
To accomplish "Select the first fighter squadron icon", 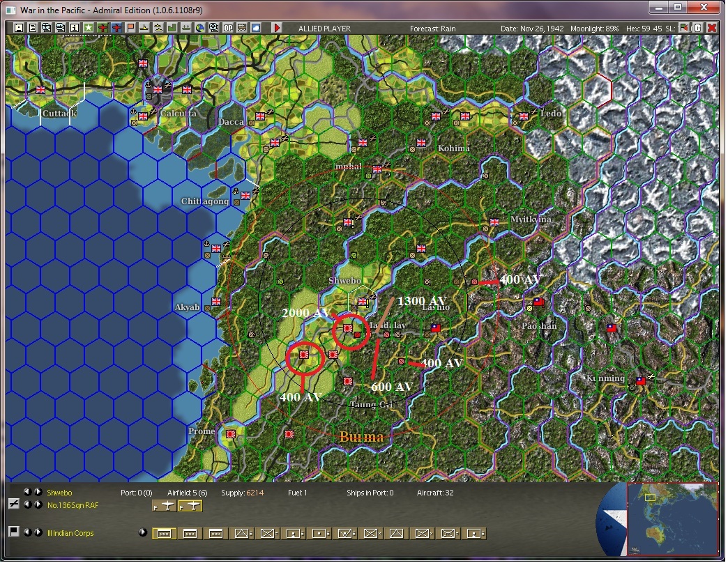I will [x=165, y=506].
